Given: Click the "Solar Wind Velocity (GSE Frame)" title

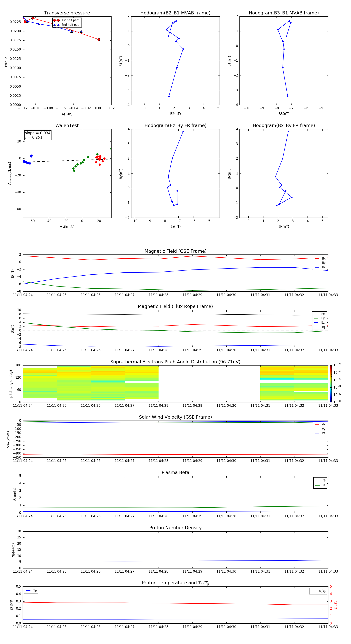Looking at the screenshot, I should [175, 417].
